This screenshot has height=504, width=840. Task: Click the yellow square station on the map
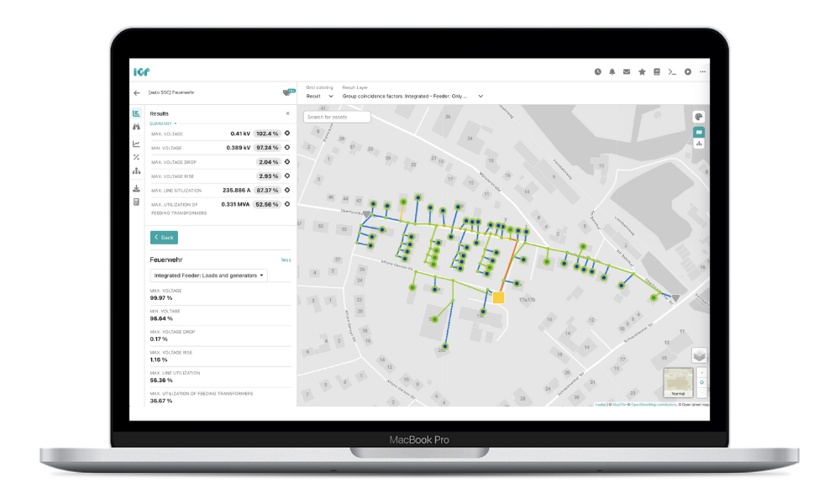(x=498, y=297)
